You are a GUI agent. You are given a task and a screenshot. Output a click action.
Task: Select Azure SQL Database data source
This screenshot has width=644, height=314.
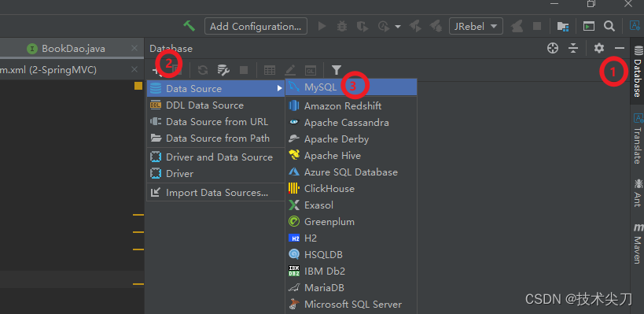point(351,172)
